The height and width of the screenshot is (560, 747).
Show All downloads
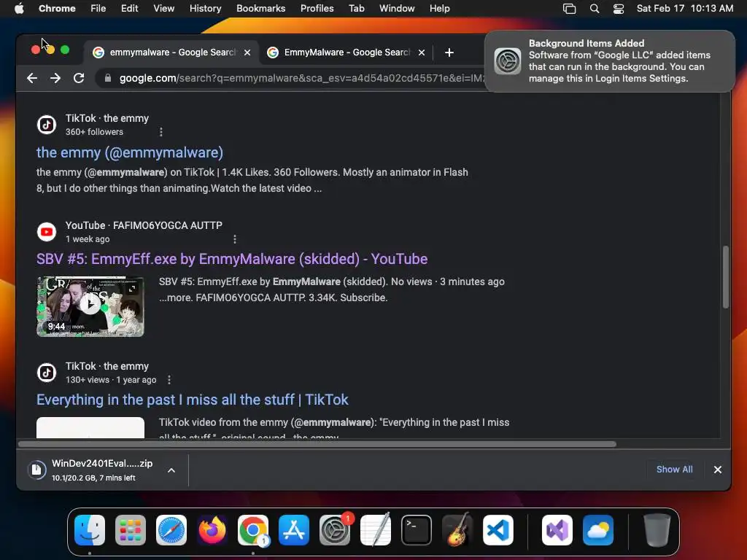[674, 470]
